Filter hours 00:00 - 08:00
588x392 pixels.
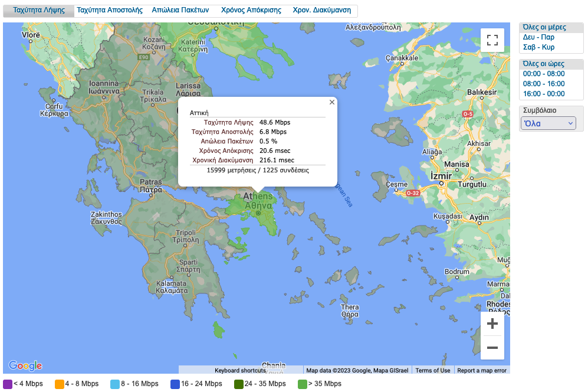click(544, 74)
